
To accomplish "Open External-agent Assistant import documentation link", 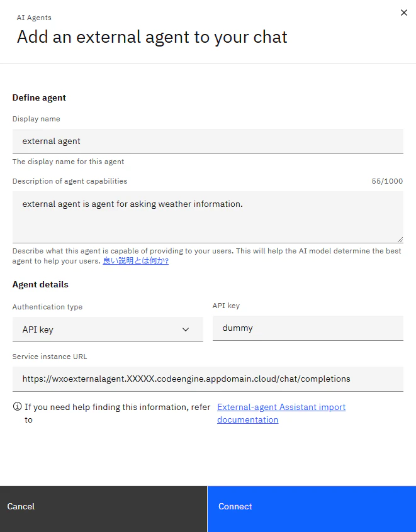I will pyautogui.click(x=281, y=413).
